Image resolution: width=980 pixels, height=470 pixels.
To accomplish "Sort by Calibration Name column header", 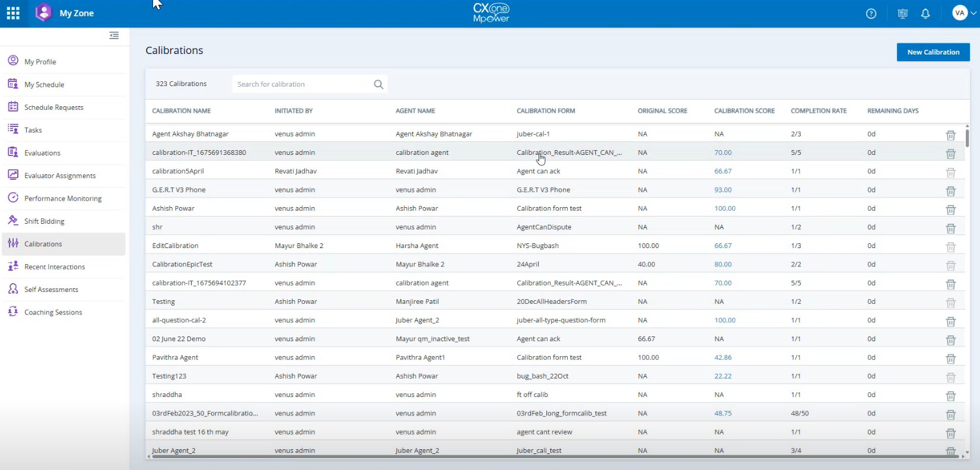I will tap(182, 111).
